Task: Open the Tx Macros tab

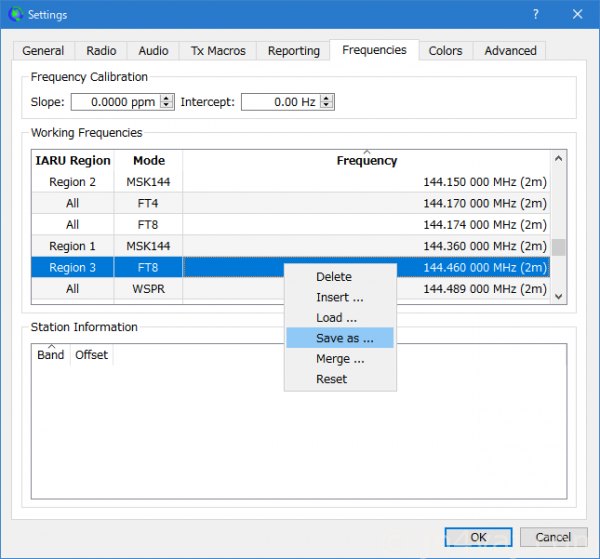Action: [218, 51]
